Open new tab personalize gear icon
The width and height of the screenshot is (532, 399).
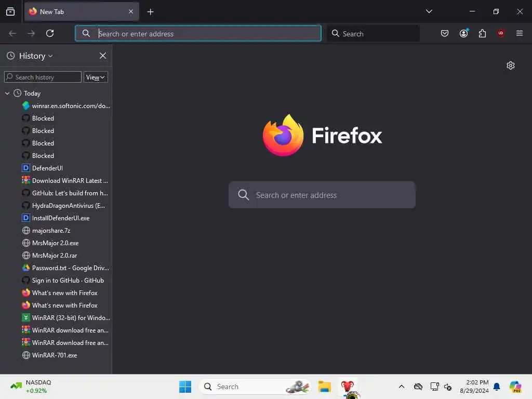pyautogui.click(x=510, y=65)
